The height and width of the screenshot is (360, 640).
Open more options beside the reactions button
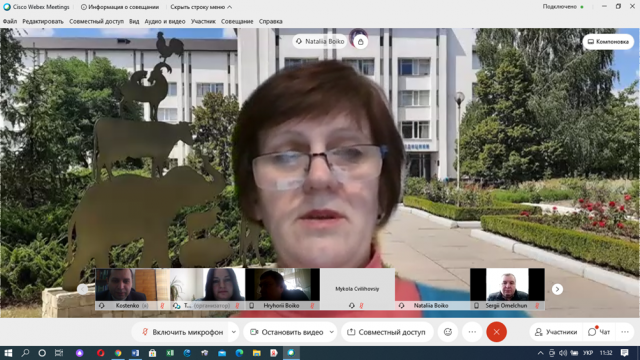click(472, 332)
